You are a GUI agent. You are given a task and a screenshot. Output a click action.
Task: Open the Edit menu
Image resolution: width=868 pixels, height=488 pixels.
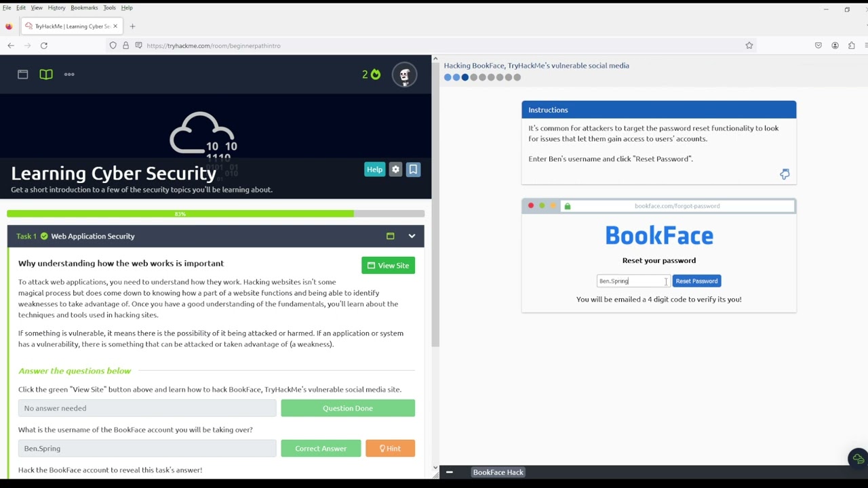point(21,7)
